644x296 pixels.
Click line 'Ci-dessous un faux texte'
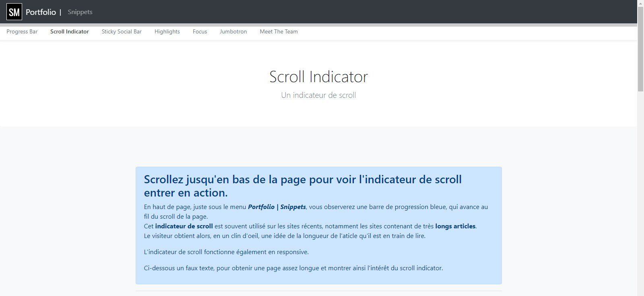tap(293, 268)
